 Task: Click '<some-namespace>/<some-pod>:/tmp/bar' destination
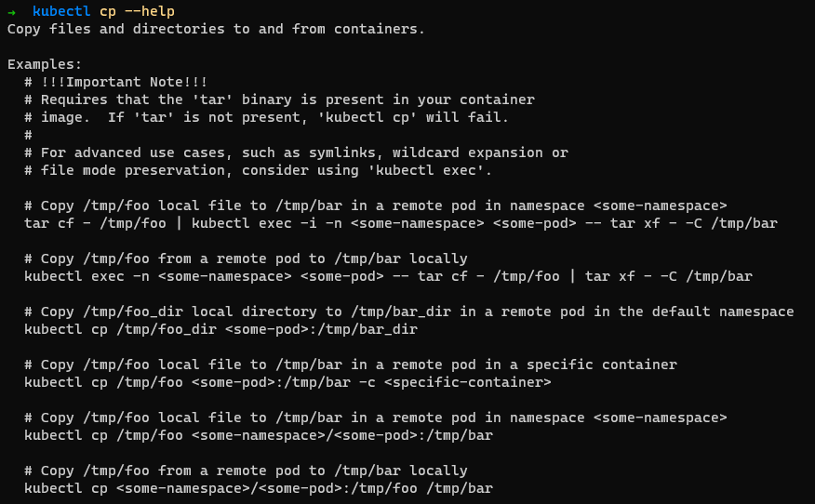(x=342, y=435)
